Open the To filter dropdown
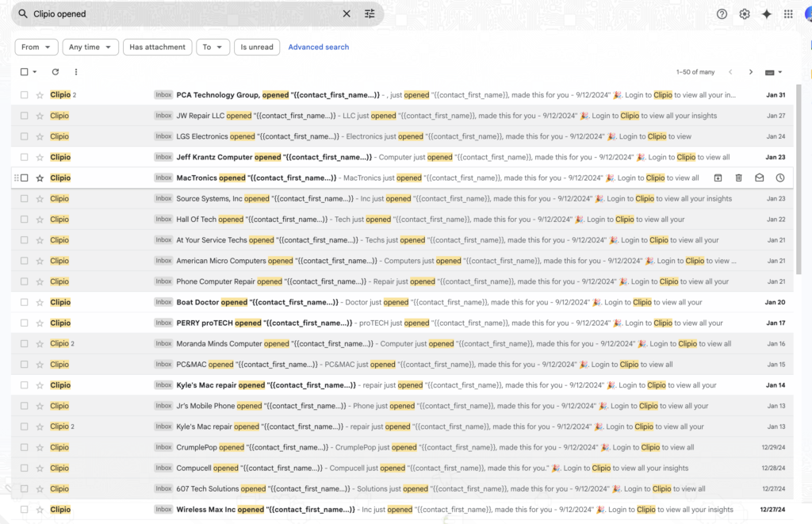The width and height of the screenshot is (812, 524). (213, 48)
